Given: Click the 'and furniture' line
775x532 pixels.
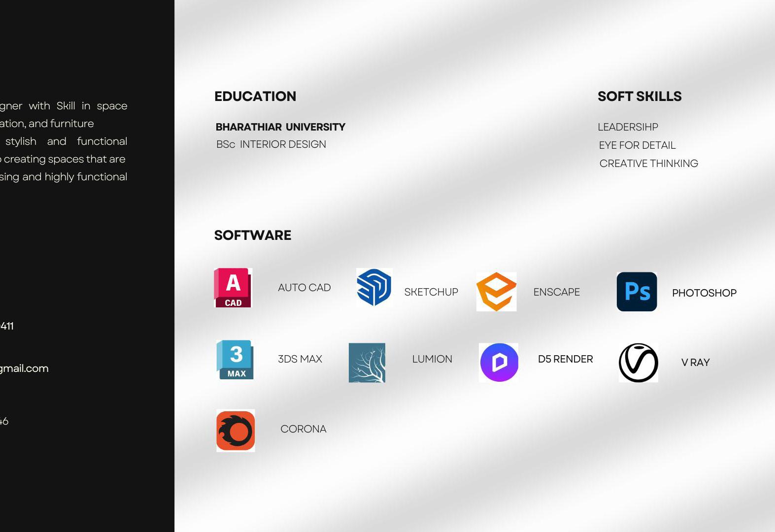Looking at the screenshot, I should (47, 124).
